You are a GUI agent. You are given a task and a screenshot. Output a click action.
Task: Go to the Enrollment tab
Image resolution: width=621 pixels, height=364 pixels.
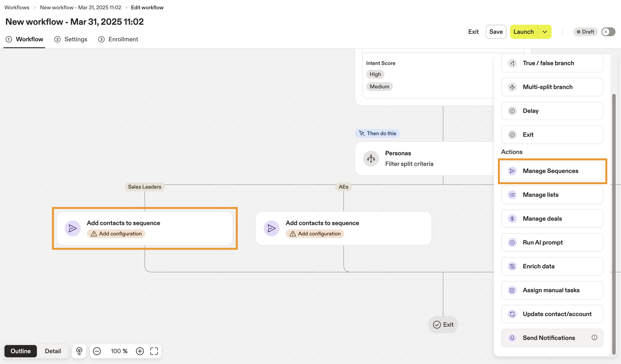tap(123, 39)
